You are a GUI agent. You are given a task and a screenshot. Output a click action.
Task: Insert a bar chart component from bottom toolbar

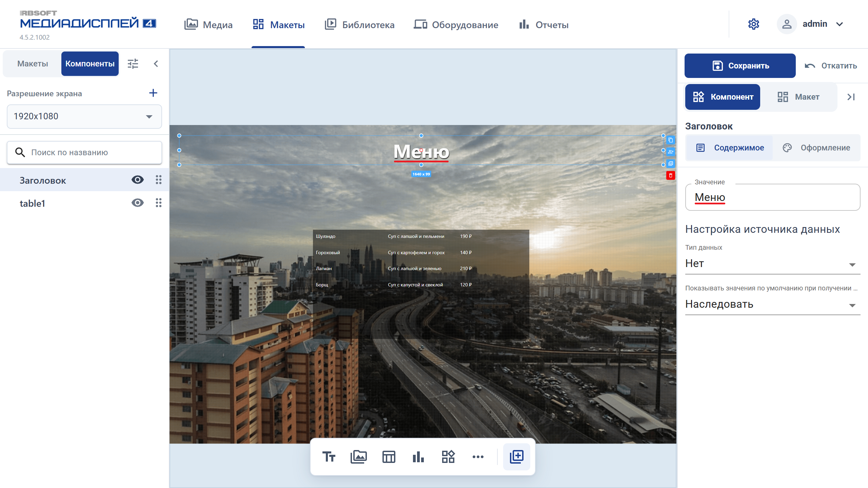[418, 456]
